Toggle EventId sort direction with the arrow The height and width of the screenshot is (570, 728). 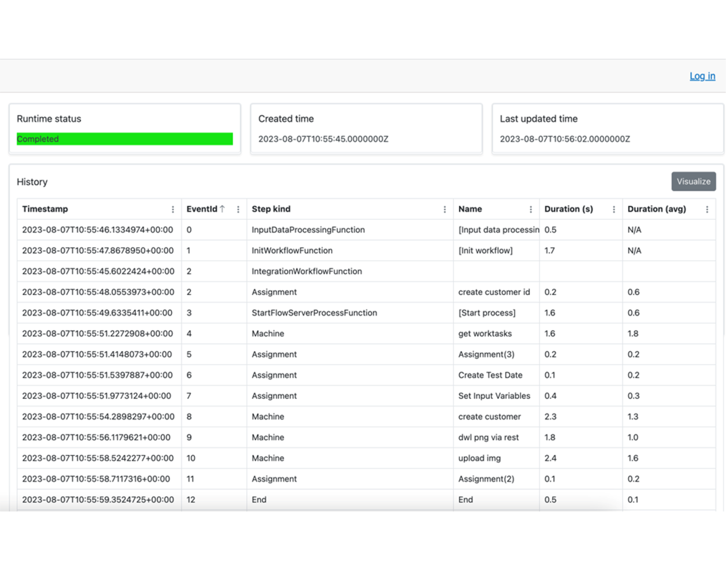[223, 208]
